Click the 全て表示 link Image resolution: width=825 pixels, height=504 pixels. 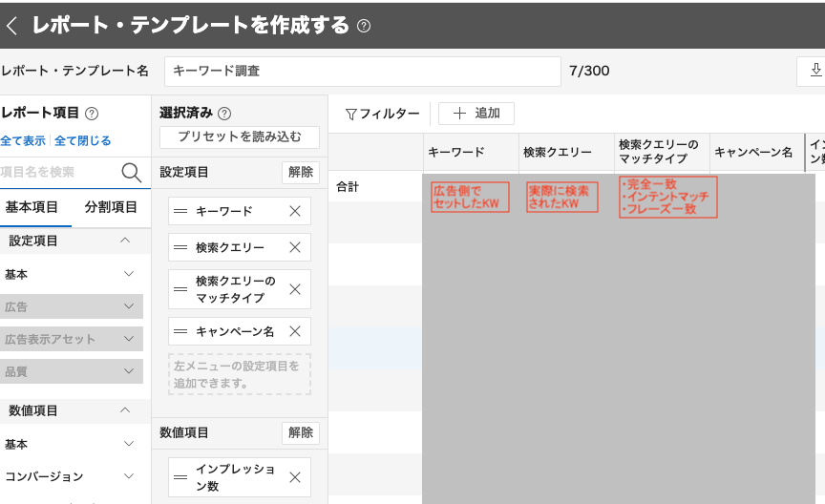(23, 140)
